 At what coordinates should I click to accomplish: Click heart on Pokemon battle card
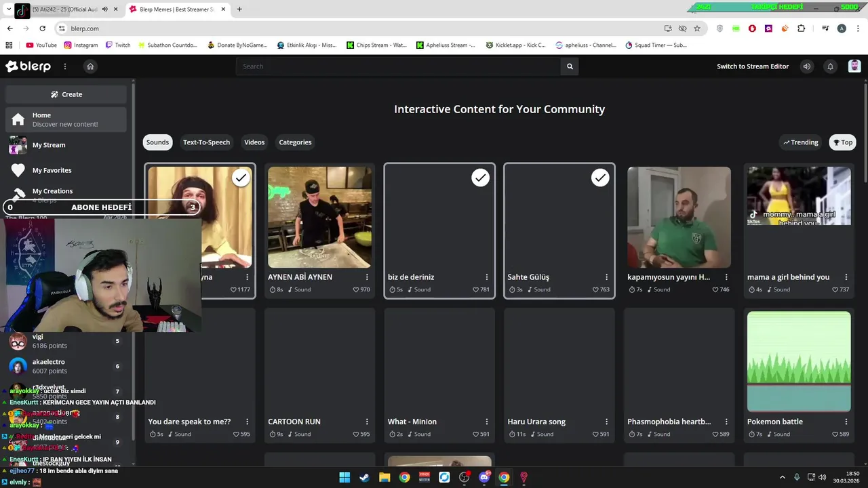pyautogui.click(x=835, y=434)
